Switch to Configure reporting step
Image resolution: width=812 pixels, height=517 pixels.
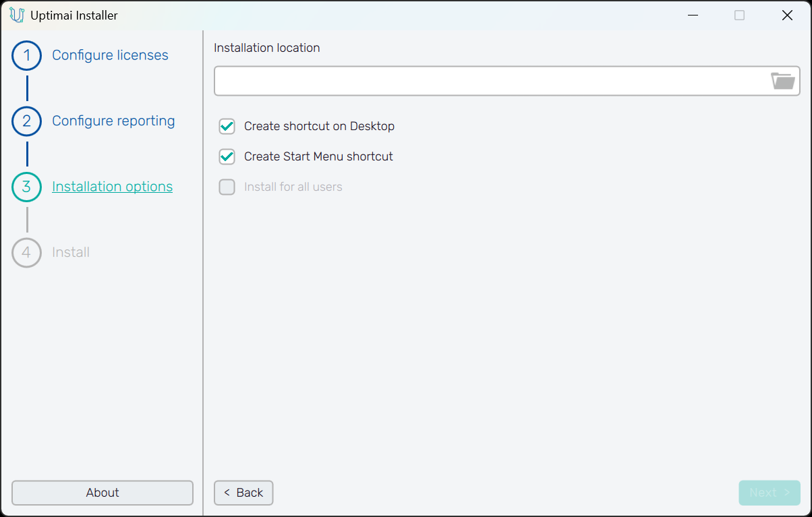[113, 121]
